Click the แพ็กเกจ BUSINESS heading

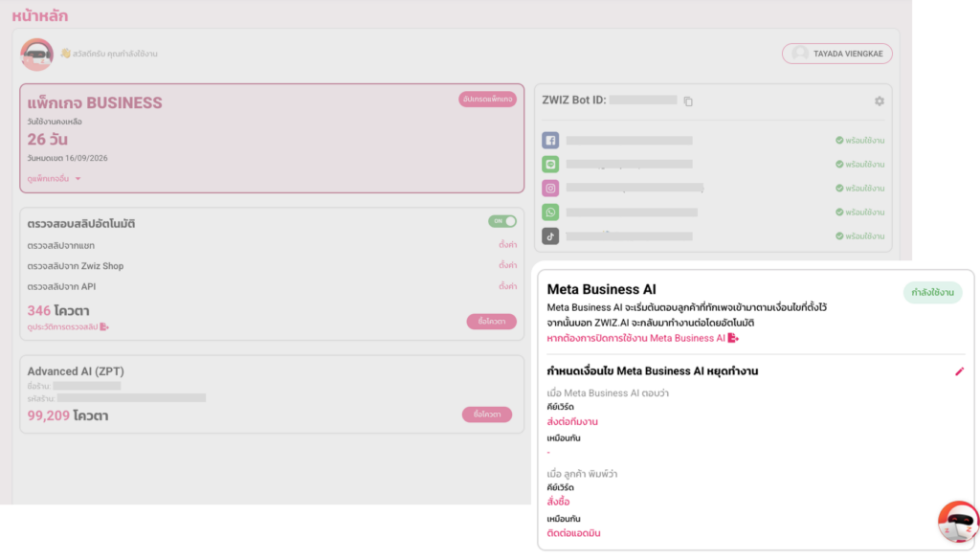[x=95, y=103]
